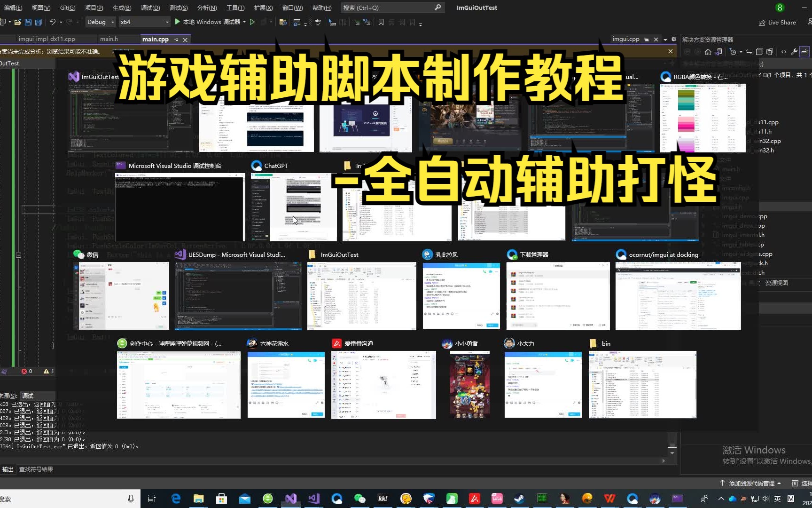Click the WPS Office taskbar icon
The height and width of the screenshot is (508, 812).
(609, 499)
